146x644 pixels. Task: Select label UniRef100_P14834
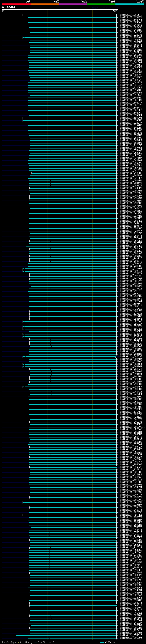click(x=131, y=590)
